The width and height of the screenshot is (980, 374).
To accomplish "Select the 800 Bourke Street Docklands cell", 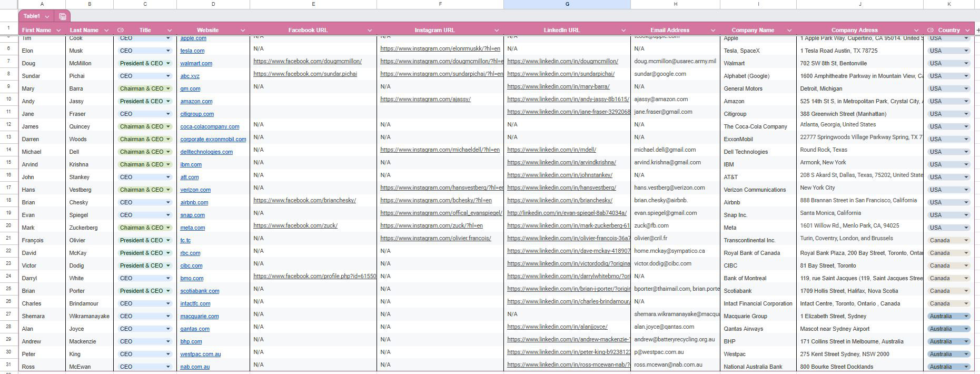I will (x=859, y=365).
